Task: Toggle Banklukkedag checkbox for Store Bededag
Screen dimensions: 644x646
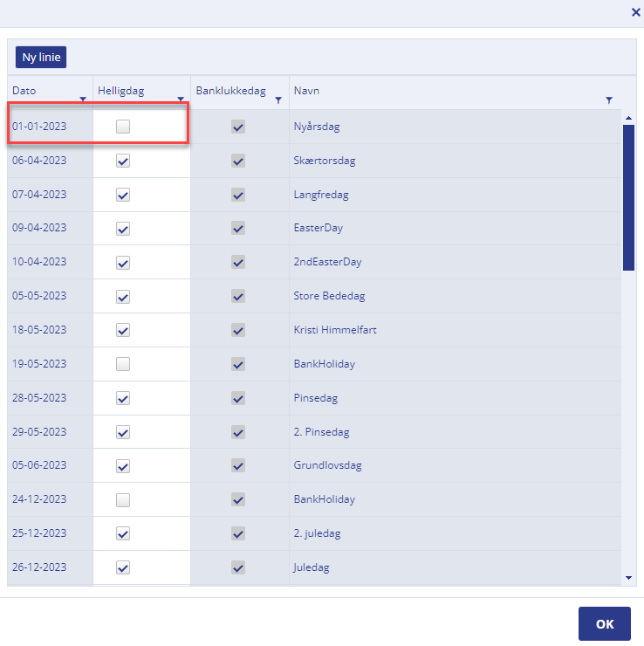Action: [x=238, y=296]
